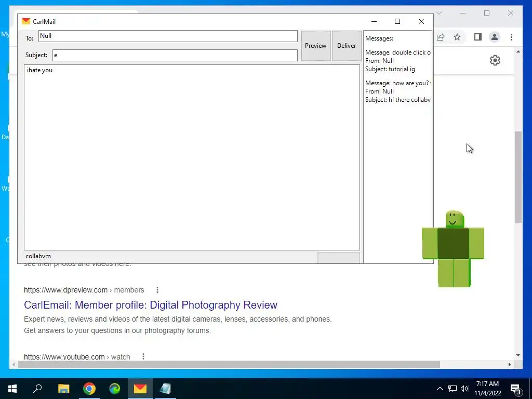Click the dpreview.com members URL text

pos(84,290)
